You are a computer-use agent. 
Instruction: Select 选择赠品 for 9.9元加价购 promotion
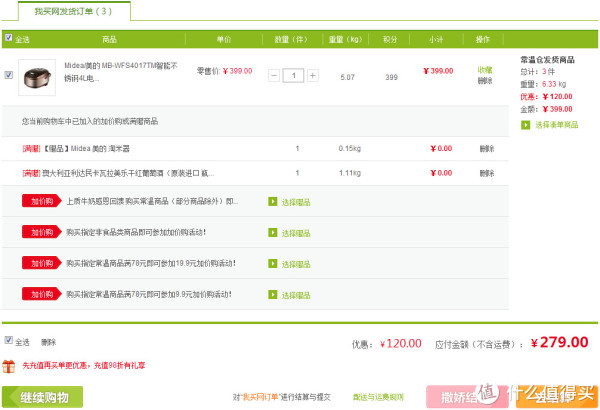point(296,295)
